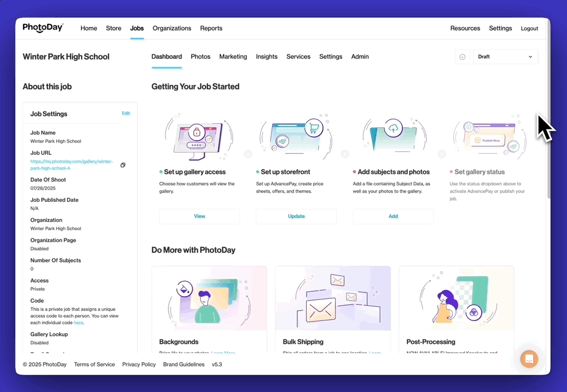The height and width of the screenshot is (392, 567).
Task: Open the Organizations menu
Action: pos(172,28)
